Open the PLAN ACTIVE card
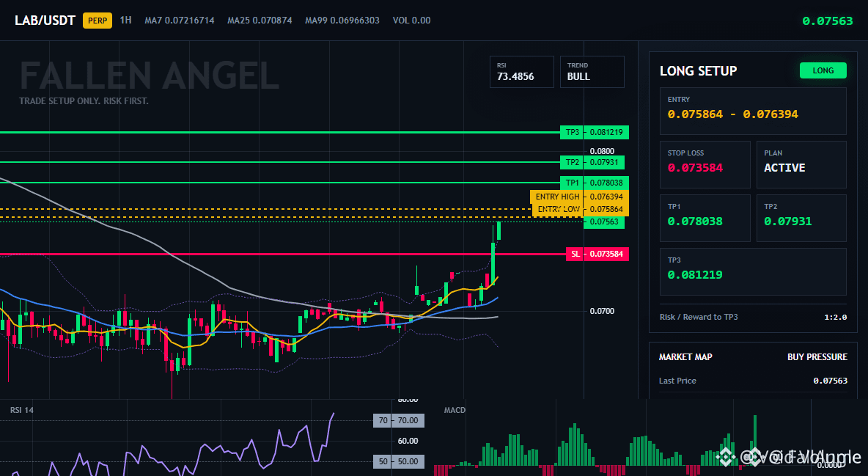 click(x=801, y=164)
